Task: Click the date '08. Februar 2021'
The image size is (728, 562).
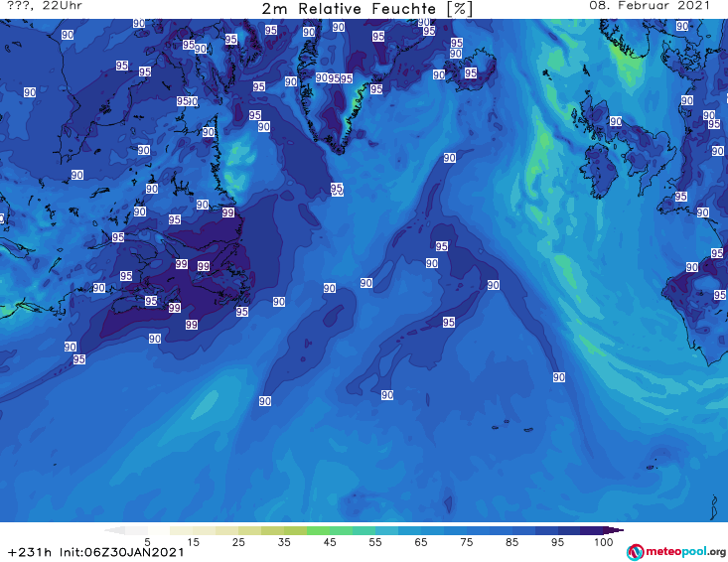Action: coord(650,6)
